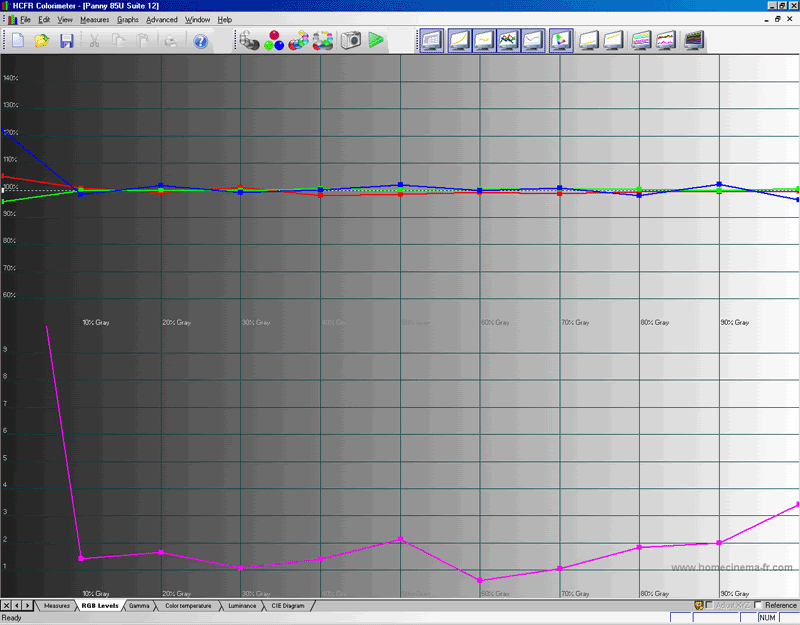The height and width of the screenshot is (625, 800).
Task: Click the camera sensor icon
Action: tap(351, 40)
